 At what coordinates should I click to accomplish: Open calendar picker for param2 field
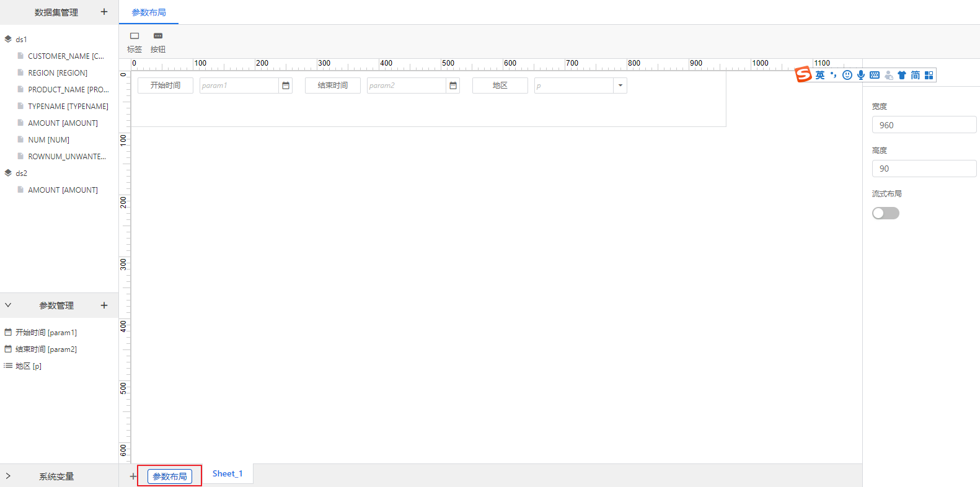coord(453,86)
